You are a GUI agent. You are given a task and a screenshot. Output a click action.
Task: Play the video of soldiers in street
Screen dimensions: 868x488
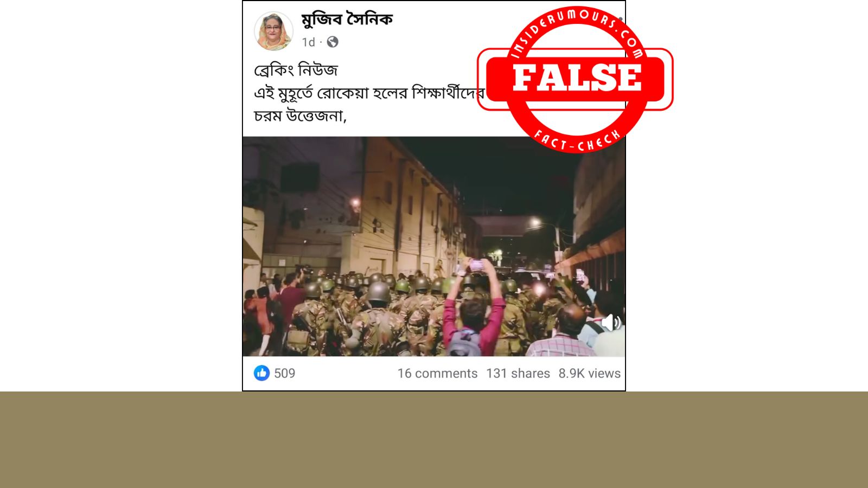tap(434, 246)
